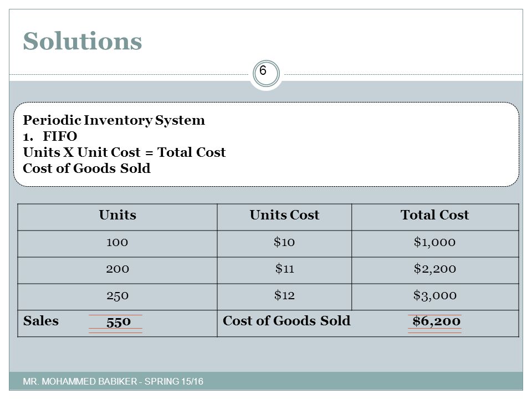Click the slide number 6 circle
This screenshot has width=532, height=399.
[x=266, y=74]
